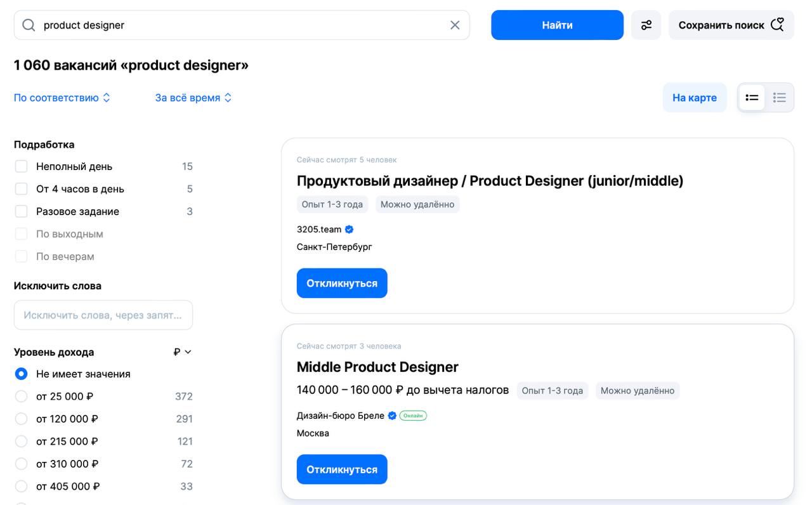Click verified badge next to 3205.team
Viewport: 812px width, 505px height.
(x=349, y=230)
